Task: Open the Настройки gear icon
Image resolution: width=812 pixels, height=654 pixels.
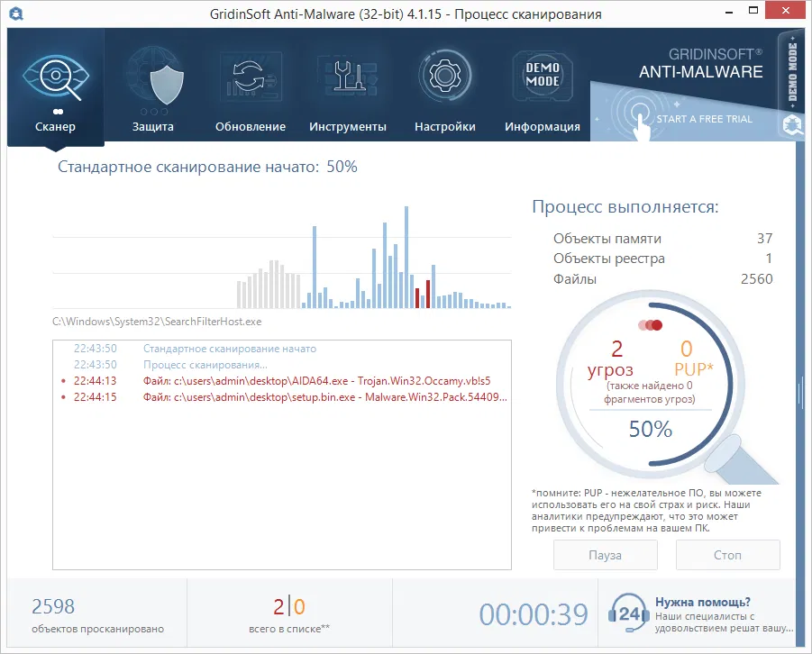Action: [x=445, y=76]
